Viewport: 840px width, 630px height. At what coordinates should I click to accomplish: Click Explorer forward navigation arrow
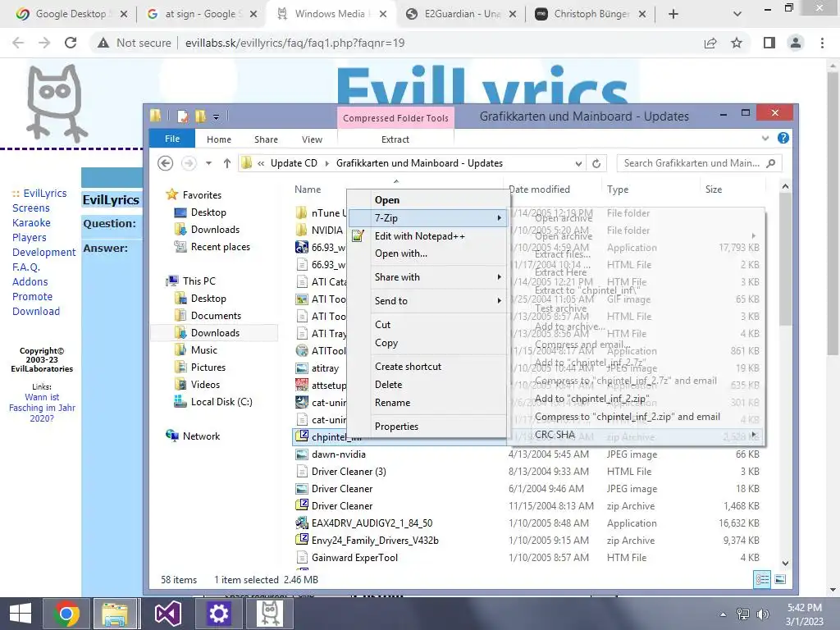[x=189, y=163]
